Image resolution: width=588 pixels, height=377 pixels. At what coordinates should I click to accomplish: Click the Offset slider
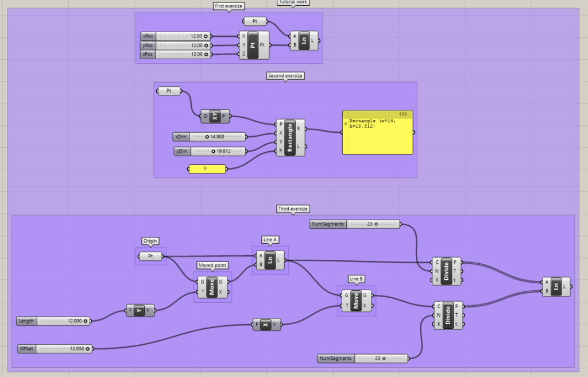point(55,349)
